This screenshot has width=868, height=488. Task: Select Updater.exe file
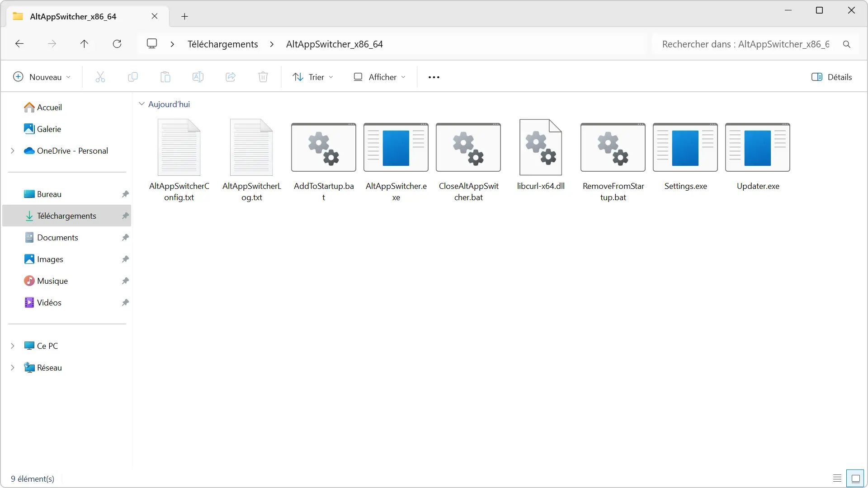(x=758, y=155)
